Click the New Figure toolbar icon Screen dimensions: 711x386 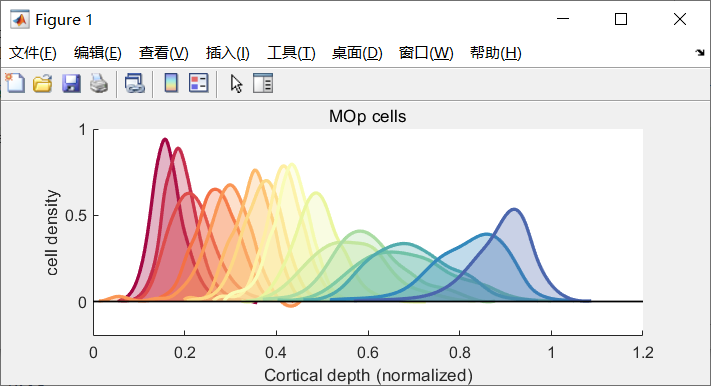coord(15,83)
